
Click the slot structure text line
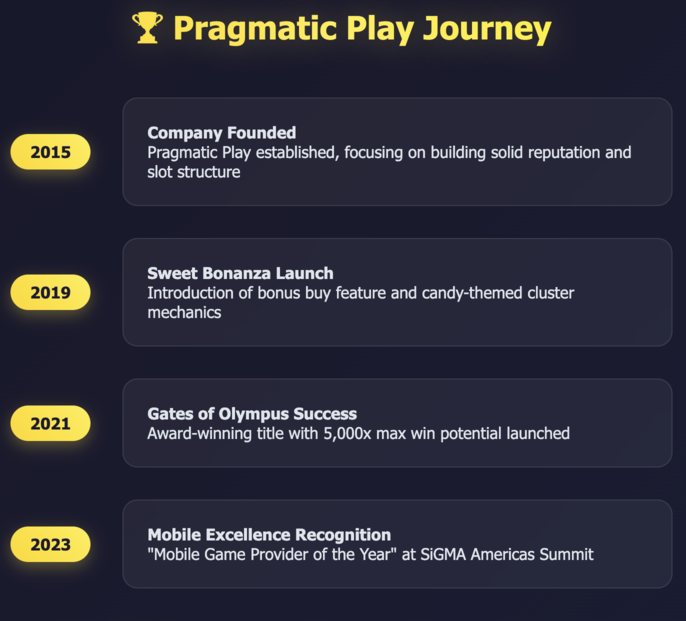[194, 172]
